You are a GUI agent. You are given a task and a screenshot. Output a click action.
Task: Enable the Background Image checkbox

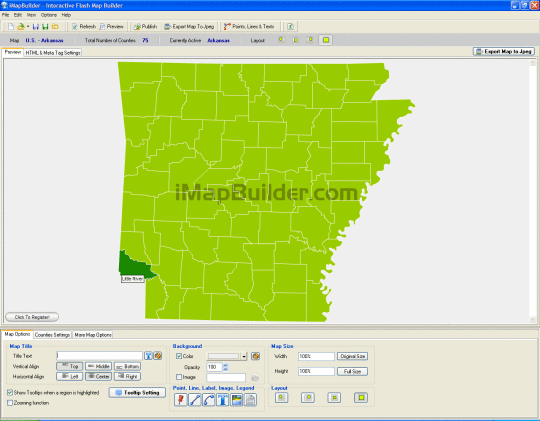click(x=179, y=377)
